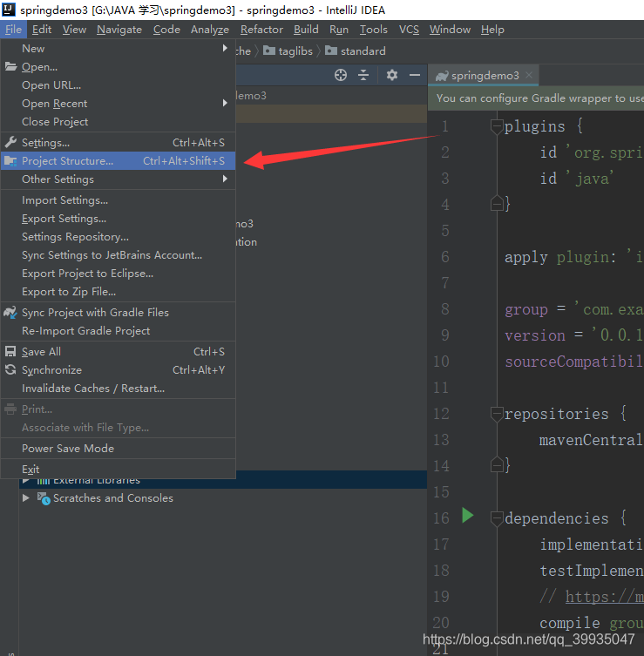Click the IntelliJ IDEA logo in title bar
Image resolution: width=644 pixels, height=656 pixels.
(9, 9)
